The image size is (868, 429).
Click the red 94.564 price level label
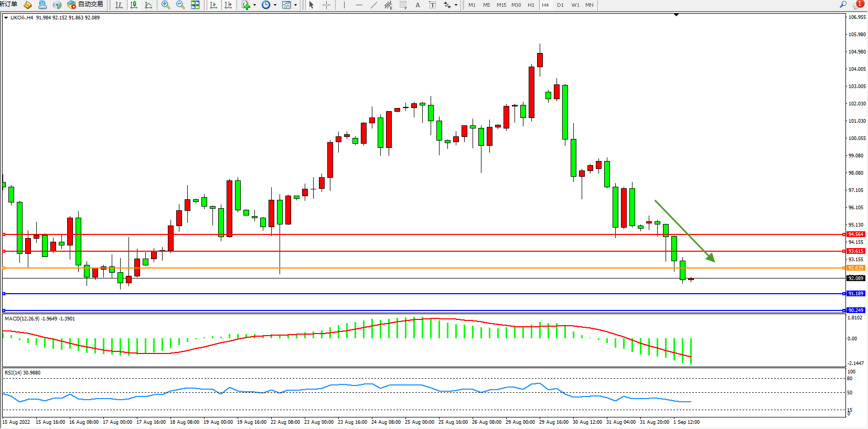855,234
